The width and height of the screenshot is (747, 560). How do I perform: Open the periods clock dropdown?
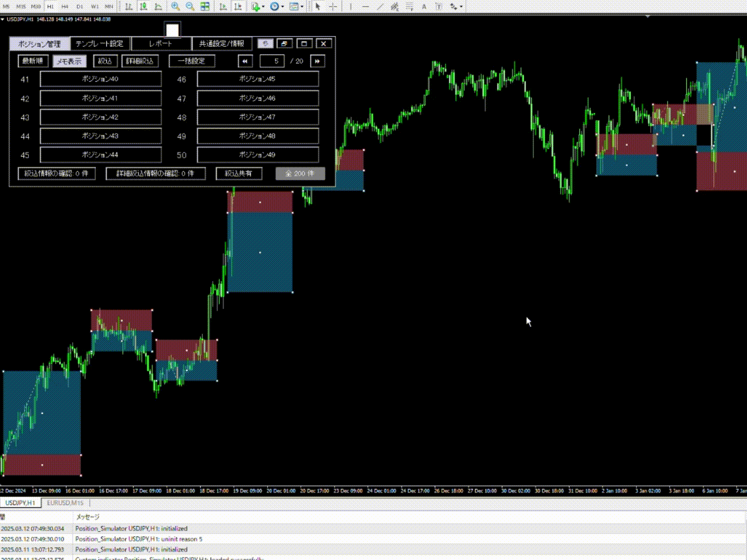pyautogui.click(x=276, y=6)
